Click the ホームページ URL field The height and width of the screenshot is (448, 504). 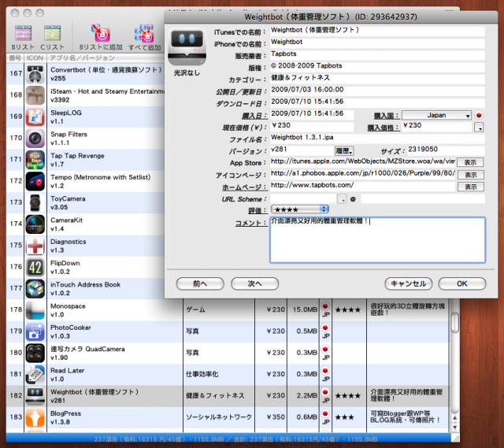[x=362, y=186]
